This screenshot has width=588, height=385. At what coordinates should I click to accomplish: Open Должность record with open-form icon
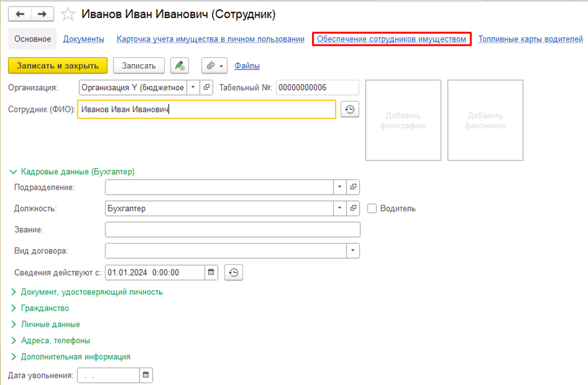(353, 208)
